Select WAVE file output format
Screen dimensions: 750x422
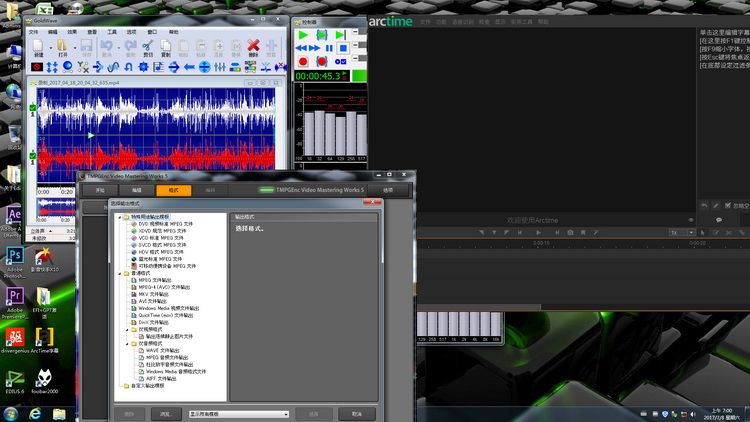[x=163, y=351]
